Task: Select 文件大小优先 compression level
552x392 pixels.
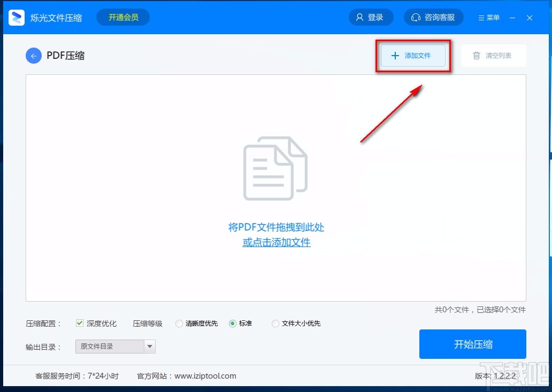Action: 275,324
